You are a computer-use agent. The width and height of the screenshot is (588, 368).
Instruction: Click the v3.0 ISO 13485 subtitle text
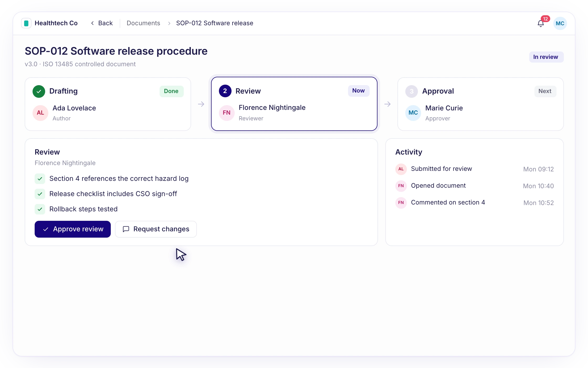(80, 64)
